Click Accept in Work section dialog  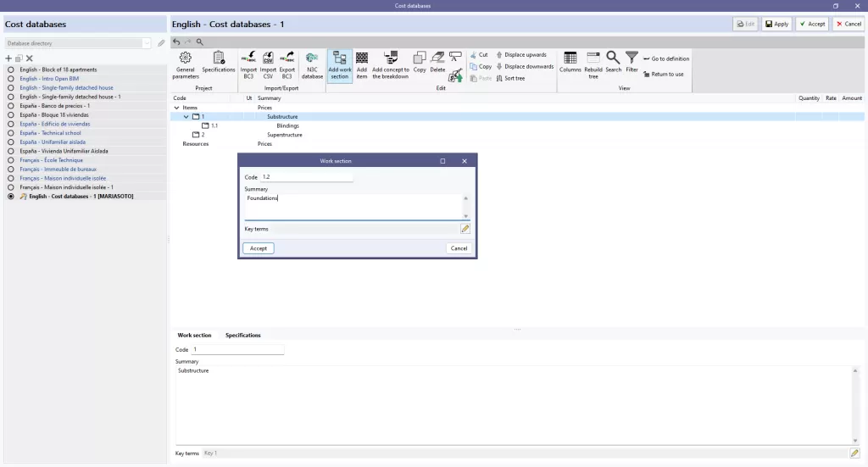pyautogui.click(x=259, y=248)
